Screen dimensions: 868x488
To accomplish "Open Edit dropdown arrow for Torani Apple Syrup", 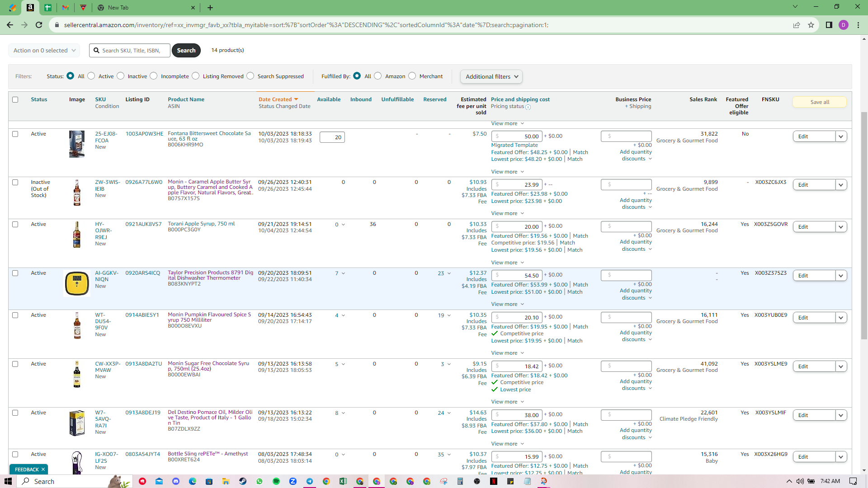I will tap(841, 227).
